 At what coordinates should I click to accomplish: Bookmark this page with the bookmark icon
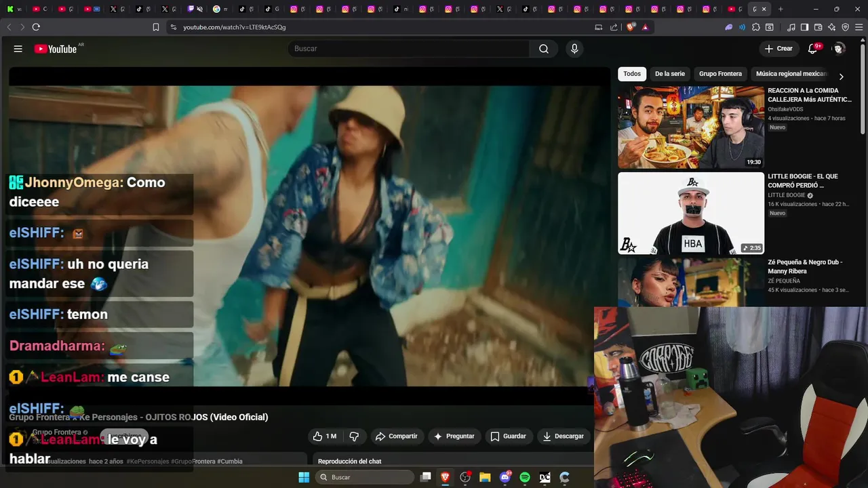156,27
